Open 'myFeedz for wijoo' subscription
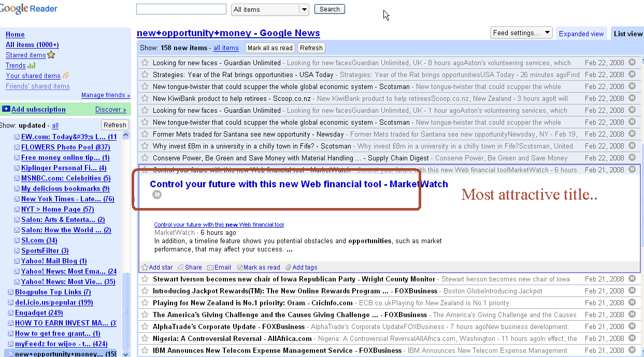The image size is (644, 357). tap(61, 344)
